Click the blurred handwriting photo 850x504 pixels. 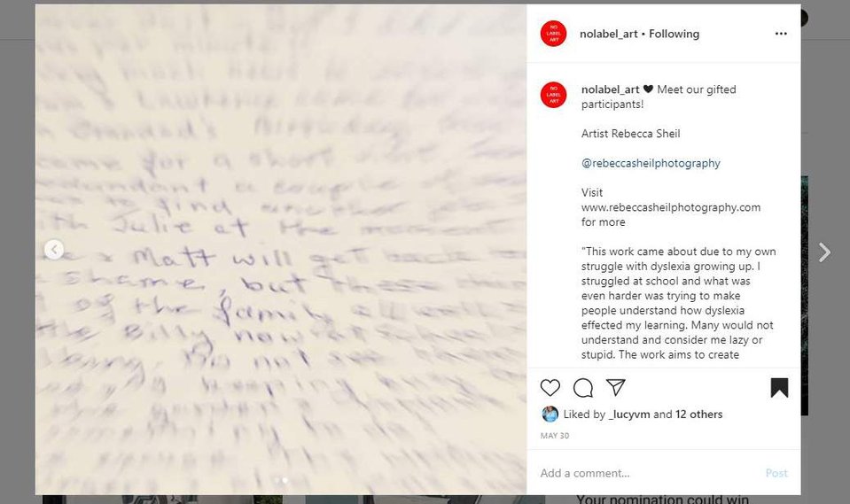pyautogui.click(x=281, y=249)
